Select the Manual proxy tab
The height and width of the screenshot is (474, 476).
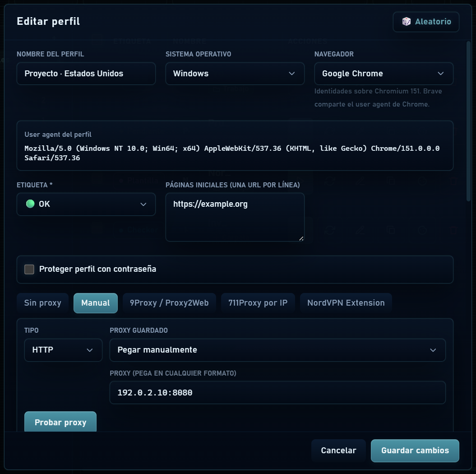(x=96, y=303)
